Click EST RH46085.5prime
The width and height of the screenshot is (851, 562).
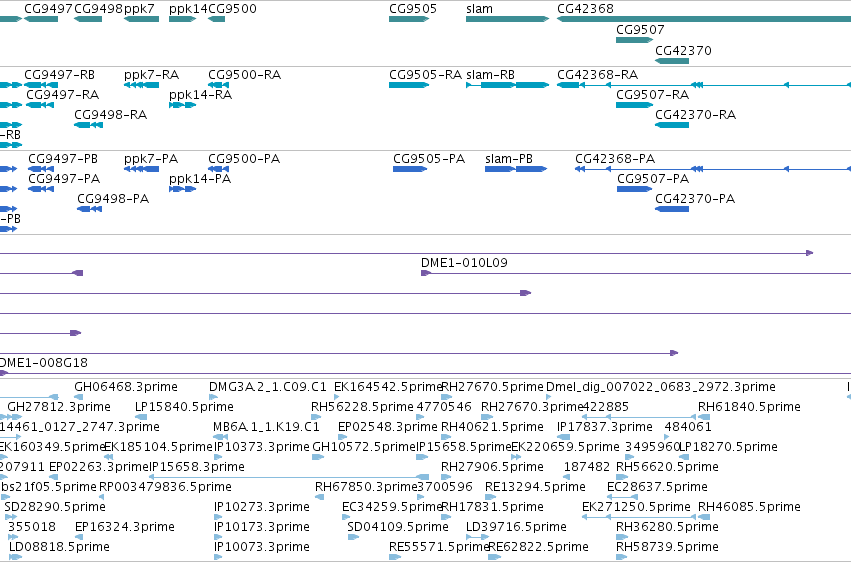(750, 507)
